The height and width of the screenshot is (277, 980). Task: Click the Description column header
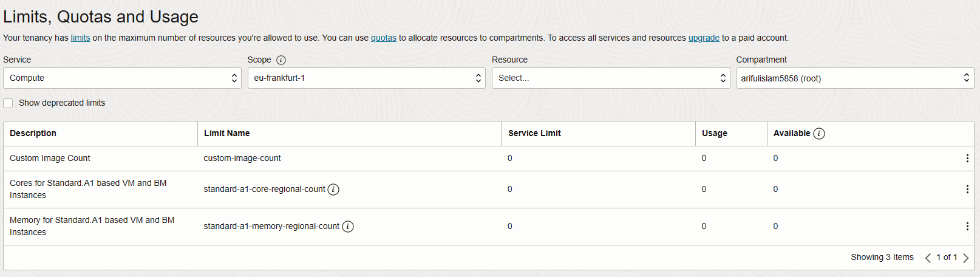coord(33,133)
